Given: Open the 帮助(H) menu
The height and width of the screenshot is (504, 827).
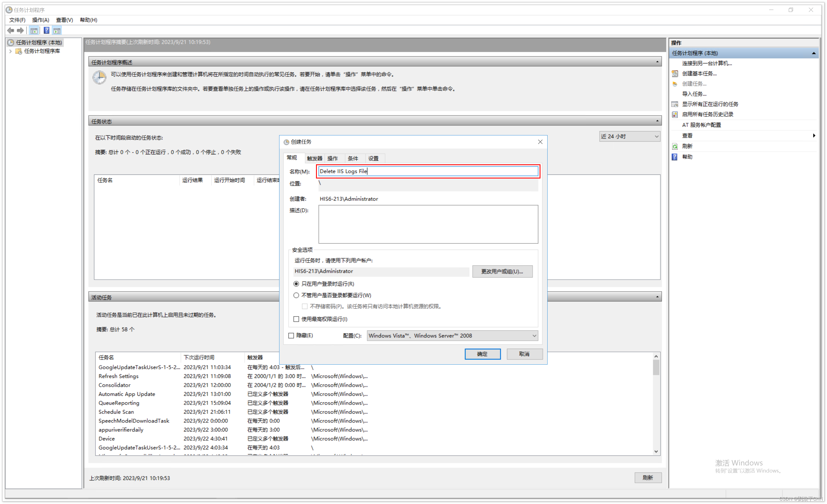Looking at the screenshot, I should pos(89,20).
